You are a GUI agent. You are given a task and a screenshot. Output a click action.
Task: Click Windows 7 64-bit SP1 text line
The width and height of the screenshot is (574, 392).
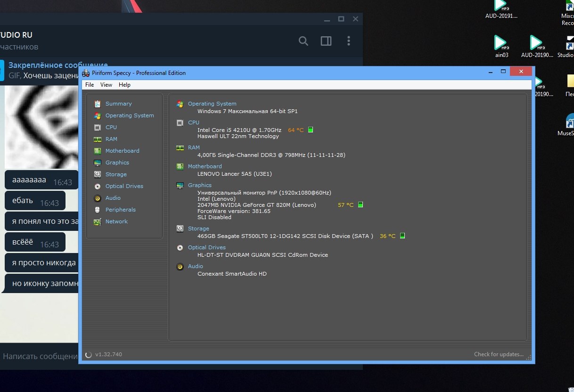(x=247, y=111)
